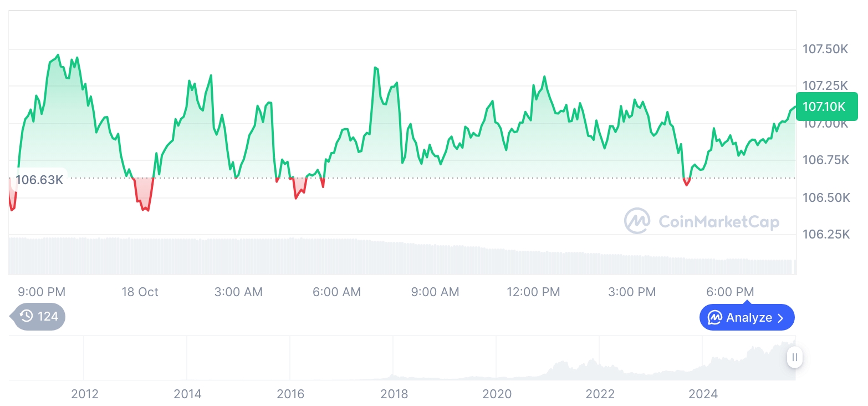Expand the Analyze chevron arrow
868x406 pixels.
(781, 318)
